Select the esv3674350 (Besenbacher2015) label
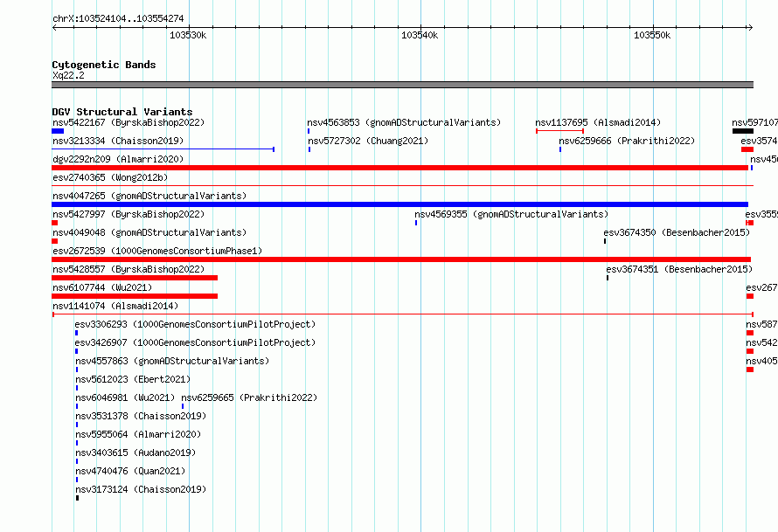Image resolution: width=778 pixels, height=532 pixels. pos(677,232)
